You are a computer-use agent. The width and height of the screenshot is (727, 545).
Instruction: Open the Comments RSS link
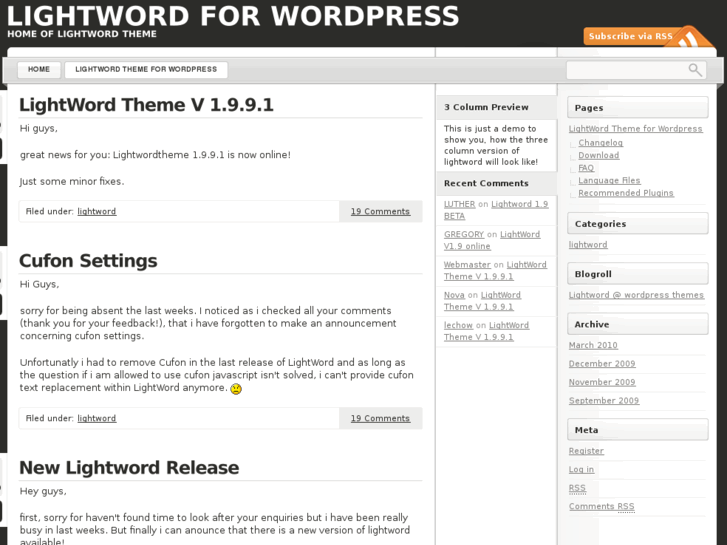click(x=601, y=507)
